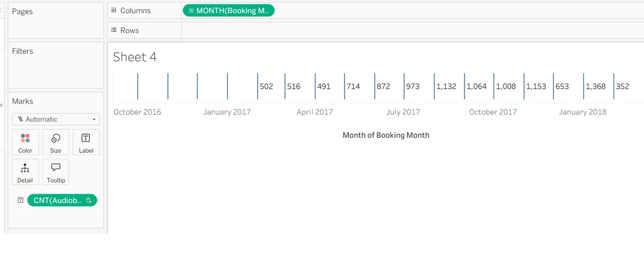Click the Month of Booking Month axis title

tap(386, 135)
